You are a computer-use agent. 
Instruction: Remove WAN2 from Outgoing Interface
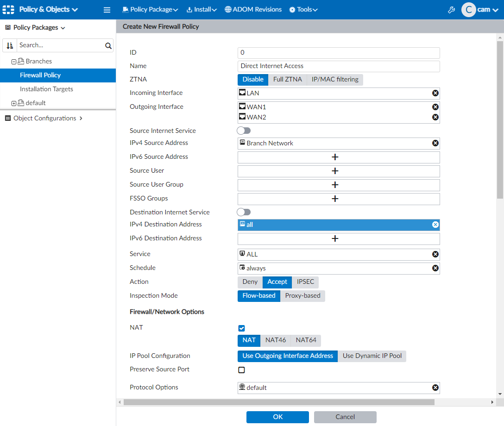[x=435, y=117]
